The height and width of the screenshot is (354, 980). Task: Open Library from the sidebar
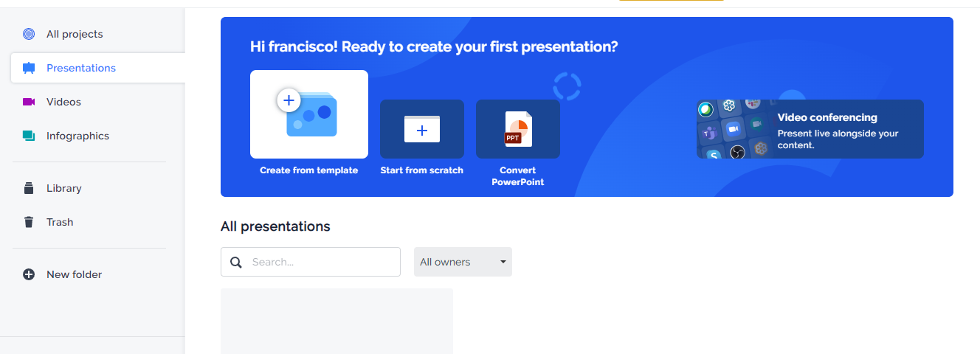point(64,188)
